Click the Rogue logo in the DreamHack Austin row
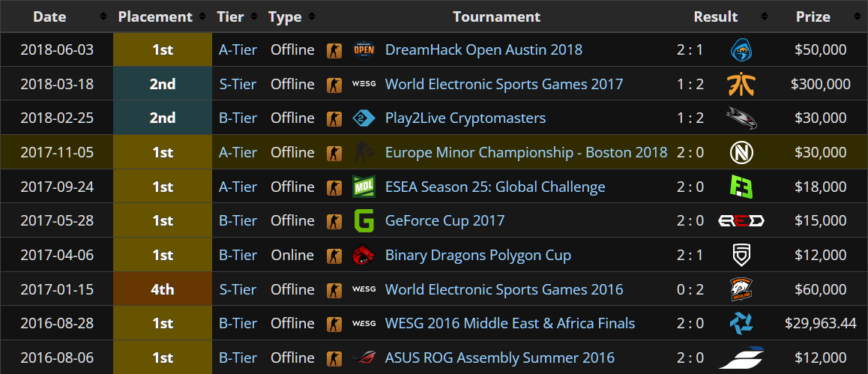Viewport: 868px width, 374px height. pos(741,49)
